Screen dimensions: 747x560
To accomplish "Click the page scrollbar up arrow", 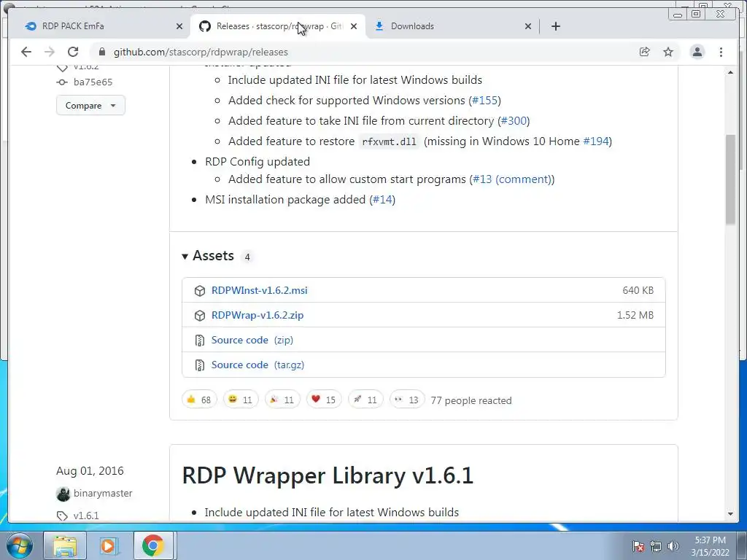I will (x=730, y=72).
